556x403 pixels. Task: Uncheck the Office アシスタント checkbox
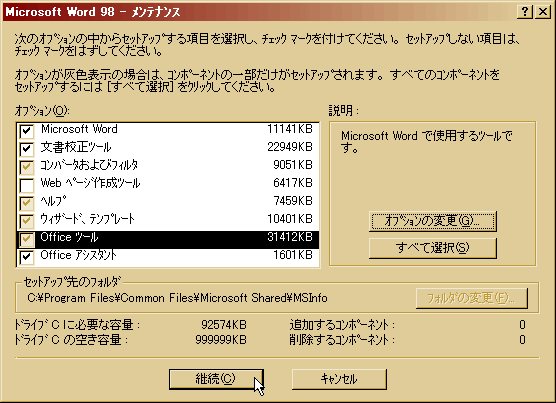[27, 257]
